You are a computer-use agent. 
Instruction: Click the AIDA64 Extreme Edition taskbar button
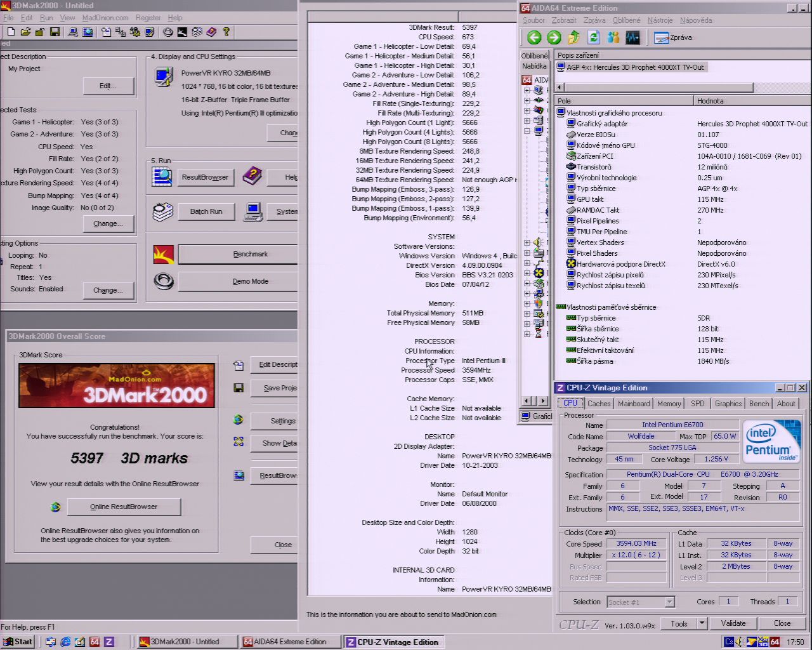point(290,642)
